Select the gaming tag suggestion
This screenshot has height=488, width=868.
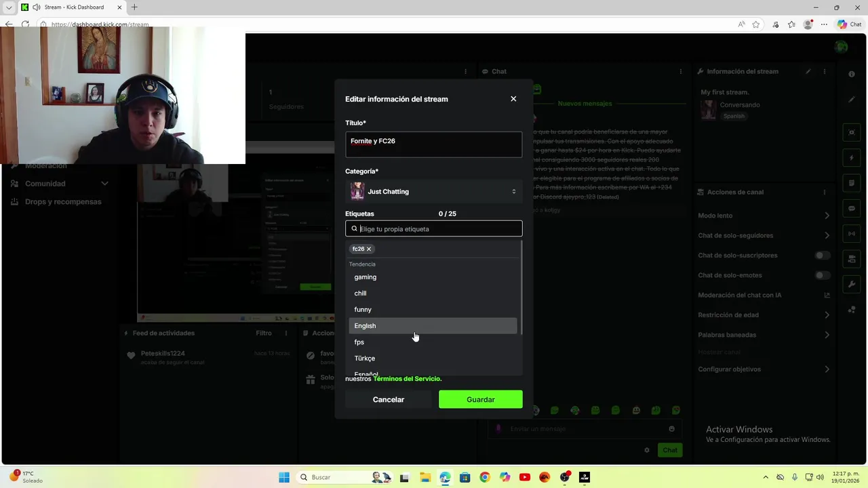433,277
